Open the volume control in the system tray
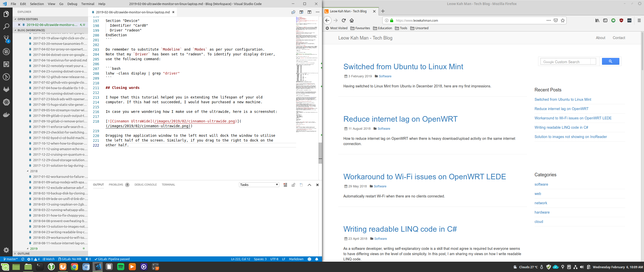 (582, 267)
